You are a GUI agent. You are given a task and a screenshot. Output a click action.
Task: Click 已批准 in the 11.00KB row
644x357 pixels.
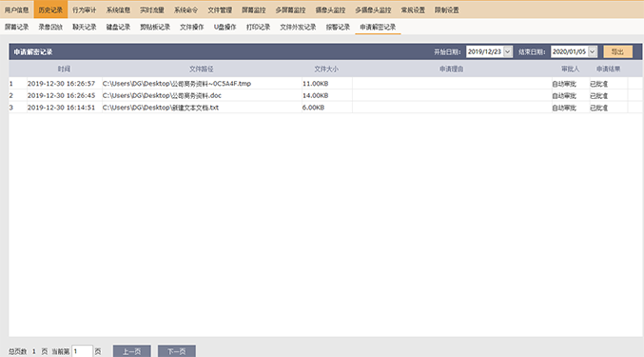coord(599,84)
